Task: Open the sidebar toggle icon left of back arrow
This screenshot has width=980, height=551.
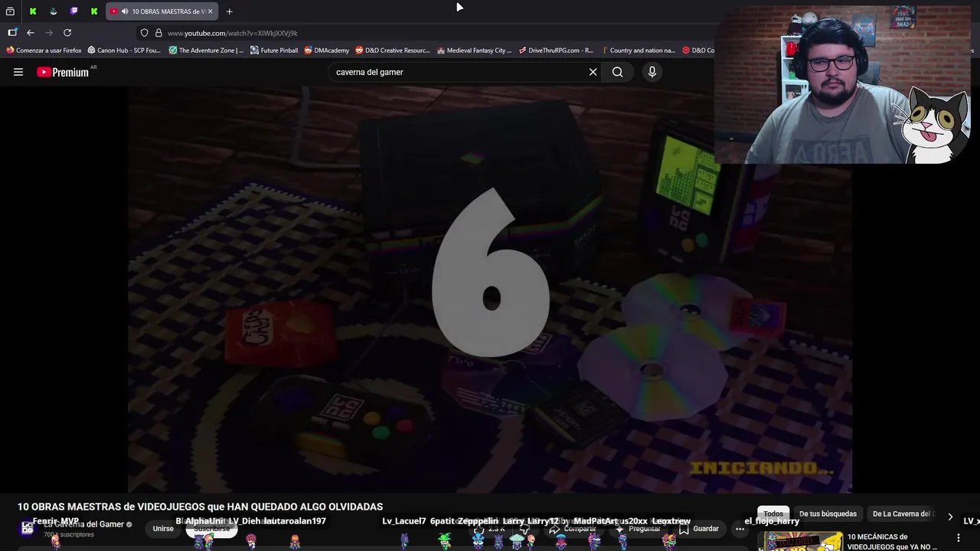Action: pos(12,33)
